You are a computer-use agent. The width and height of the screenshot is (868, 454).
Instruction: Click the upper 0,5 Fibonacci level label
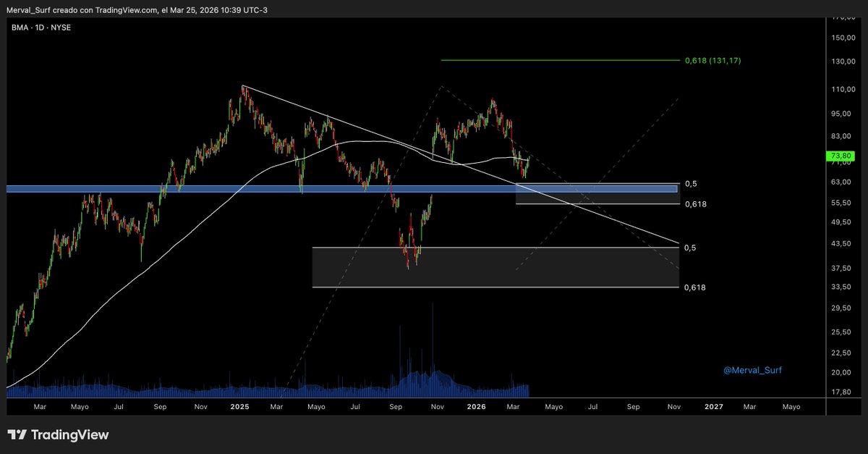point(691,183)
